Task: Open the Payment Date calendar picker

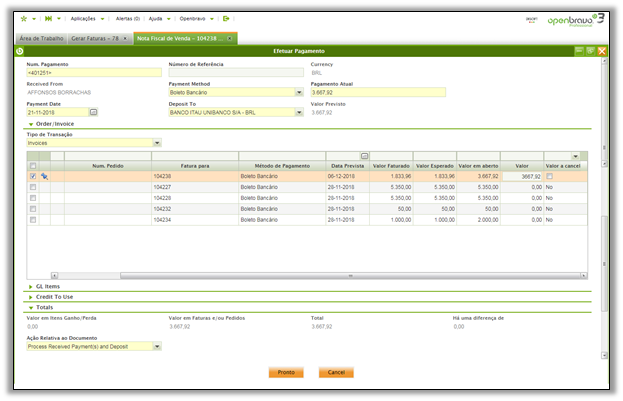Action: point(94,112)
